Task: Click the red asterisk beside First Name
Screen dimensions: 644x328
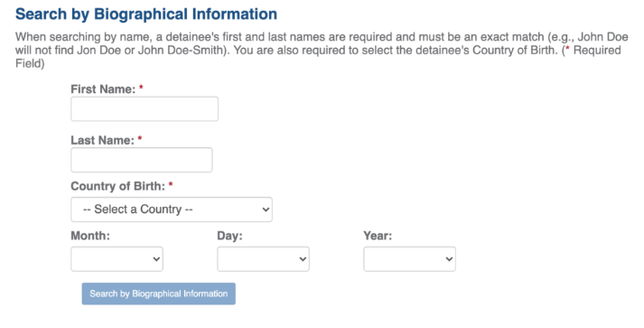Action: (141, 88)
